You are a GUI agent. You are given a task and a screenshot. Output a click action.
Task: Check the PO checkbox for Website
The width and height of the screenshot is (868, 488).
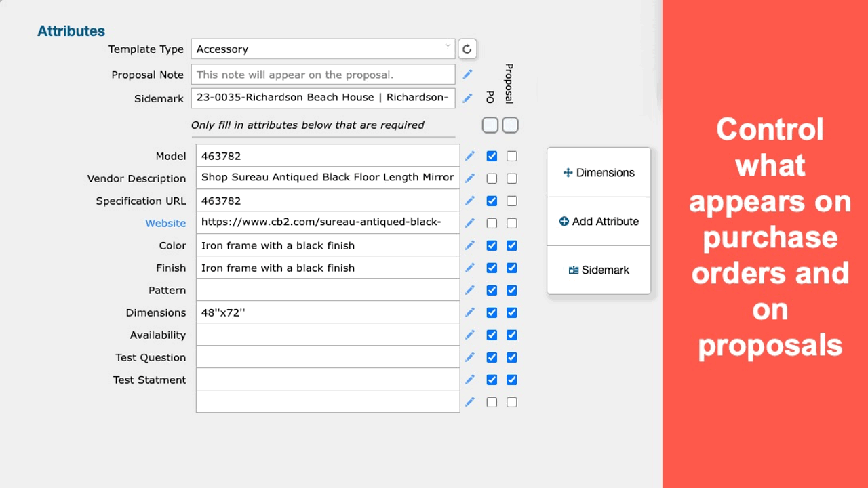492,223
